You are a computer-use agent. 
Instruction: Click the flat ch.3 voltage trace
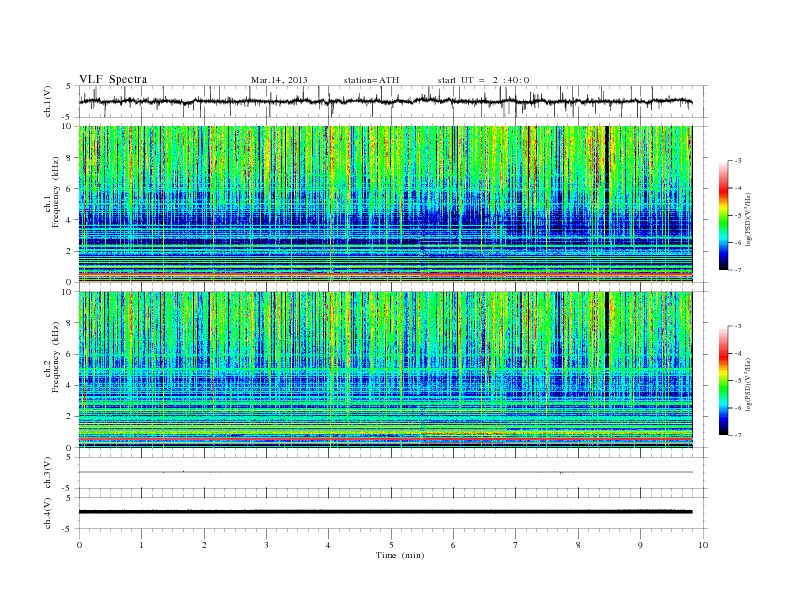pos(385,472)
